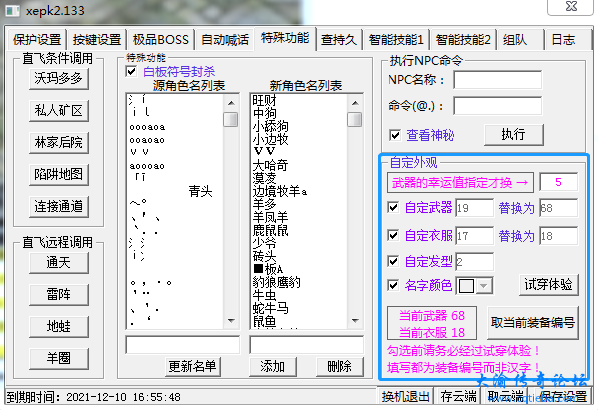598x410 pixels.
Task: Click the 雷阵 button
Action: (59, 295)
